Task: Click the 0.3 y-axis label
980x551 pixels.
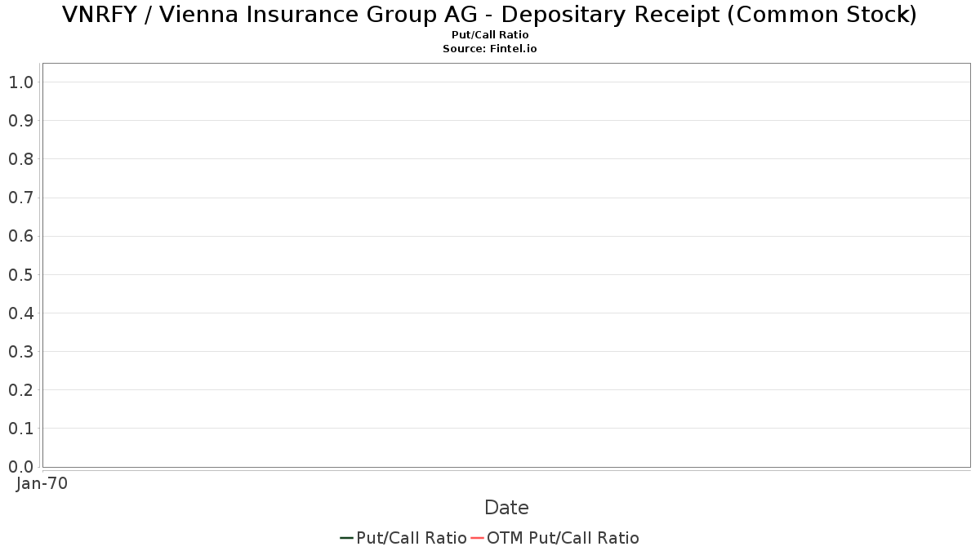Action: click(x=21, y=352)
